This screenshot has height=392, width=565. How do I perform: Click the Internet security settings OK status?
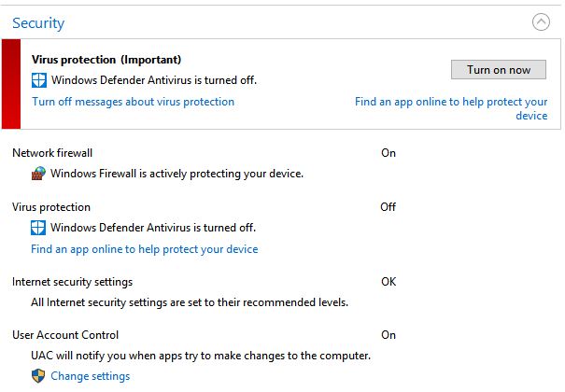pos(388,282)
